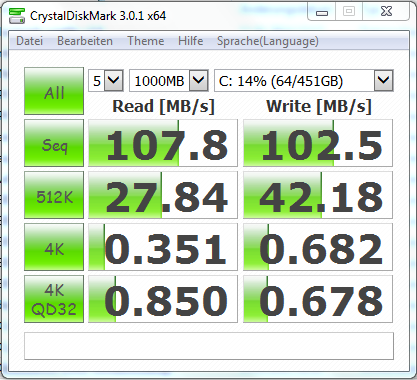Open the Datei menu

coord(29,41)
